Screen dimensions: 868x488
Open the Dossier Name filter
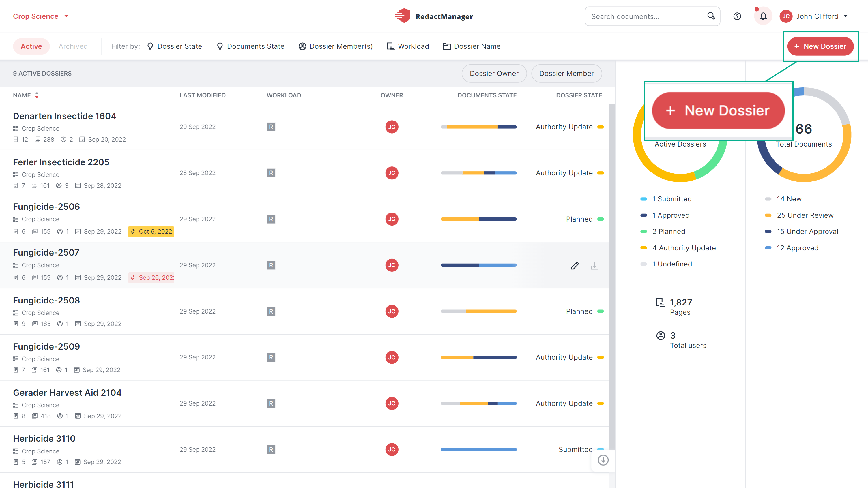[x=472, y=46]
